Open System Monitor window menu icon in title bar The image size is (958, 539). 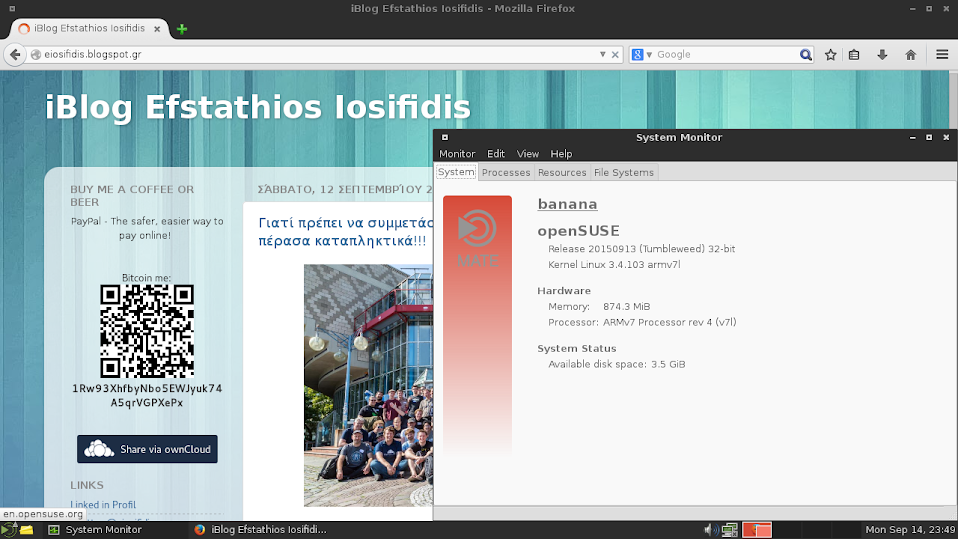coord(445,138)
